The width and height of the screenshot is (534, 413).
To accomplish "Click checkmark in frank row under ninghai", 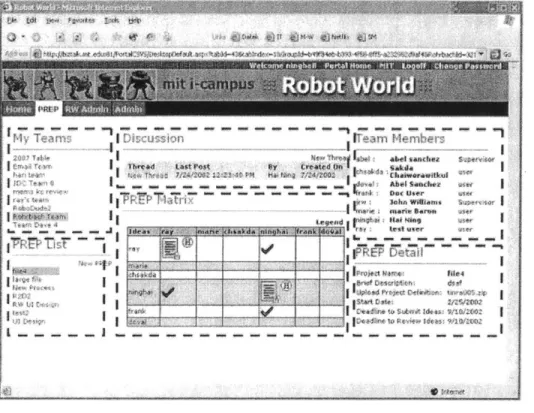I will pos(267,312).
